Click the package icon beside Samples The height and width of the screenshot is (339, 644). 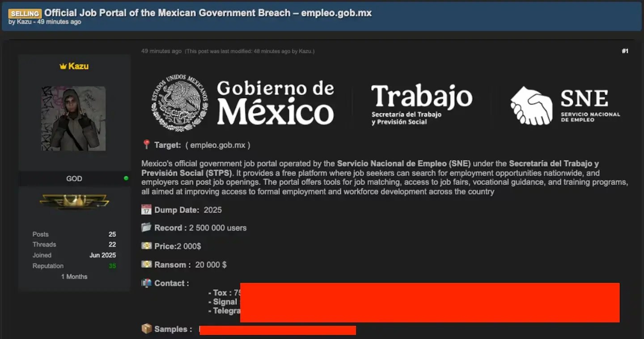click(146, 329)
